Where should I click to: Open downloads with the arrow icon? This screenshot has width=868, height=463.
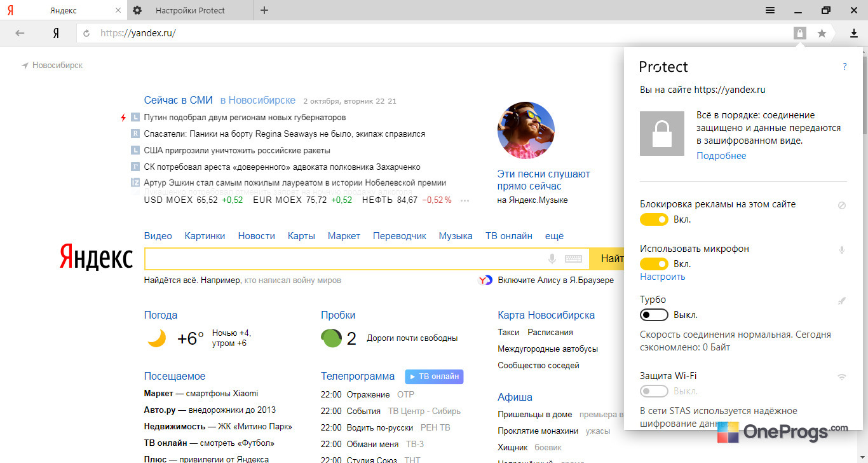pos(855,33)
